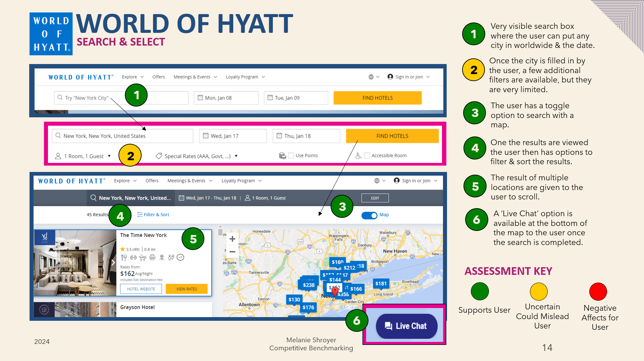Screen dimensions: 644x361
Task: Click the price tag icon beside Special Rates
Action: click(159, 156)
